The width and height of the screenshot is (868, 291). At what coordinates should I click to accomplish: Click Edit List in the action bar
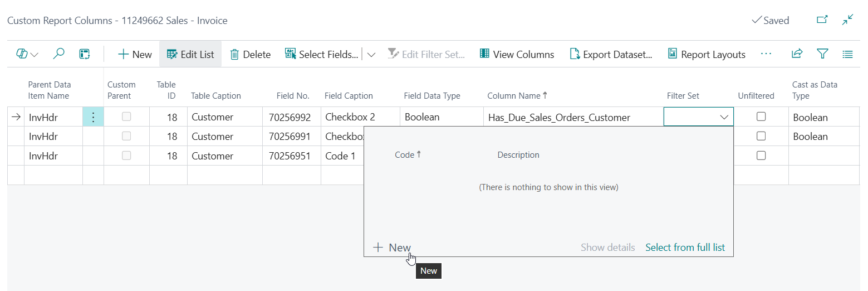click(190, 54)
